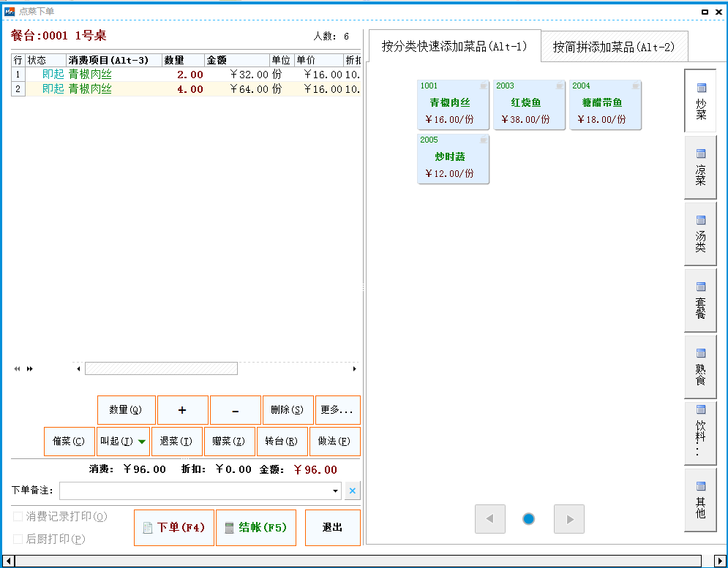Select order row 1 青椒肉丝
Image resolution: width=728 pixels, height=568 pixels.
click(x=186, y=75)
